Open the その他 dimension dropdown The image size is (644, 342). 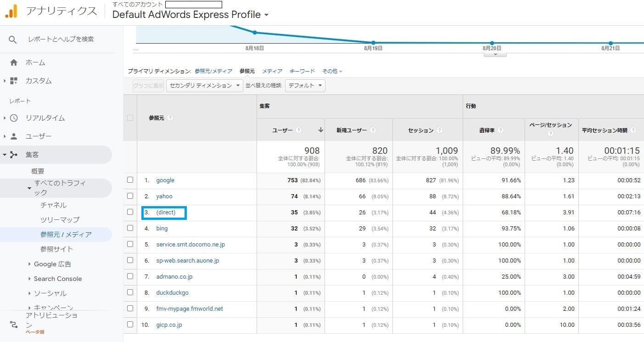click(332, 71)
